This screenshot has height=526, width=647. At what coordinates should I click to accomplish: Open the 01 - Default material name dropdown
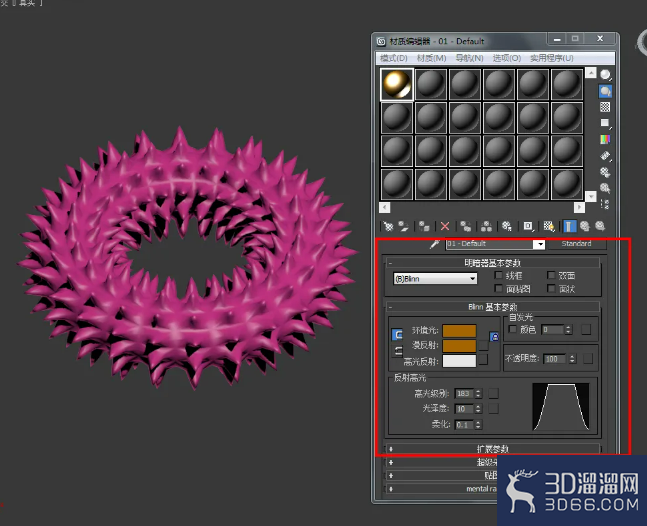(539, 244)
